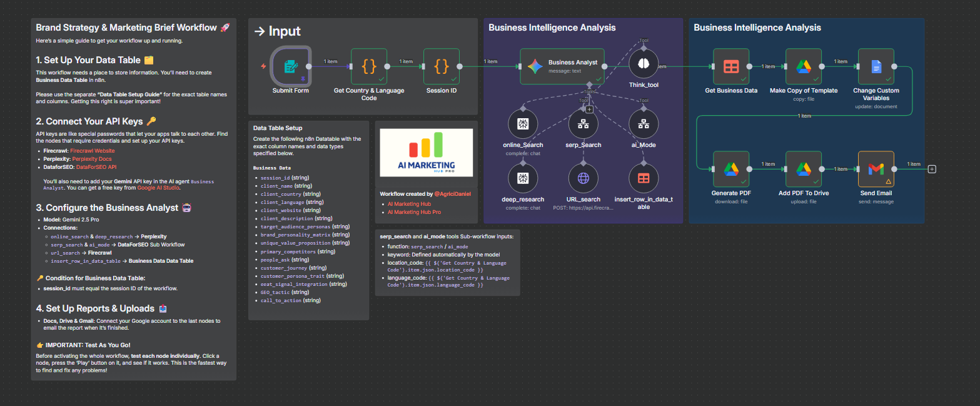Open the serp_Search sub-workflow node
Viewport: 980px width, 406px height.
[x=583, y=124]
